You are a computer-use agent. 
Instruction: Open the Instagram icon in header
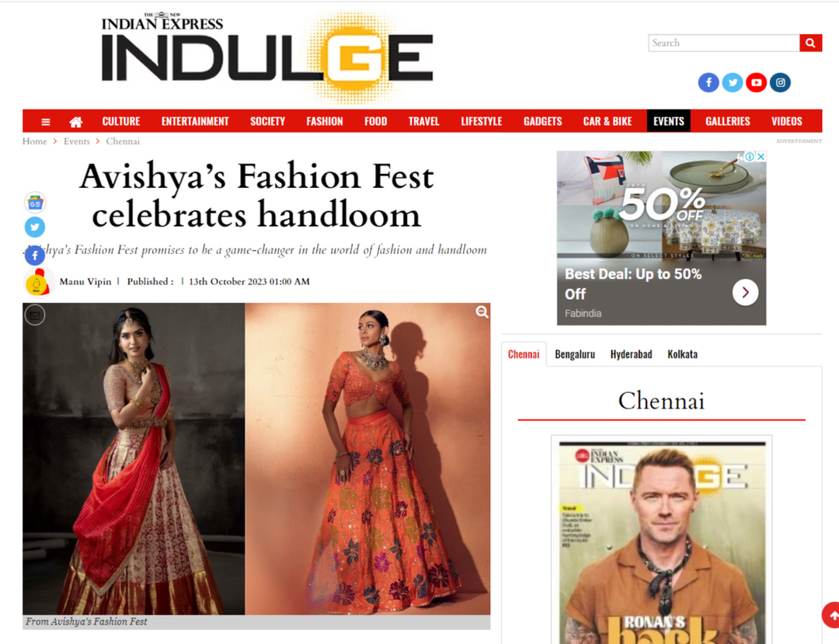click(x=780, y=82)
